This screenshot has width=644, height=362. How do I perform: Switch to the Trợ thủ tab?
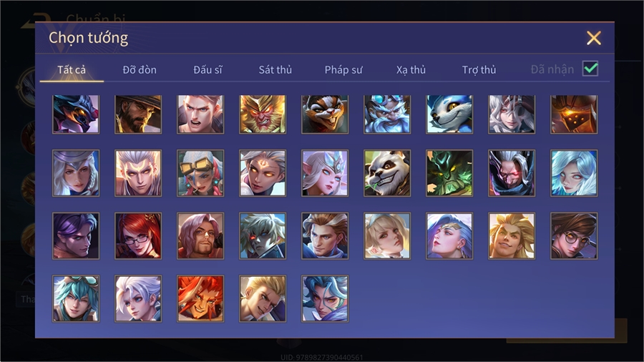pyautogui.click(x=479, y=70)
